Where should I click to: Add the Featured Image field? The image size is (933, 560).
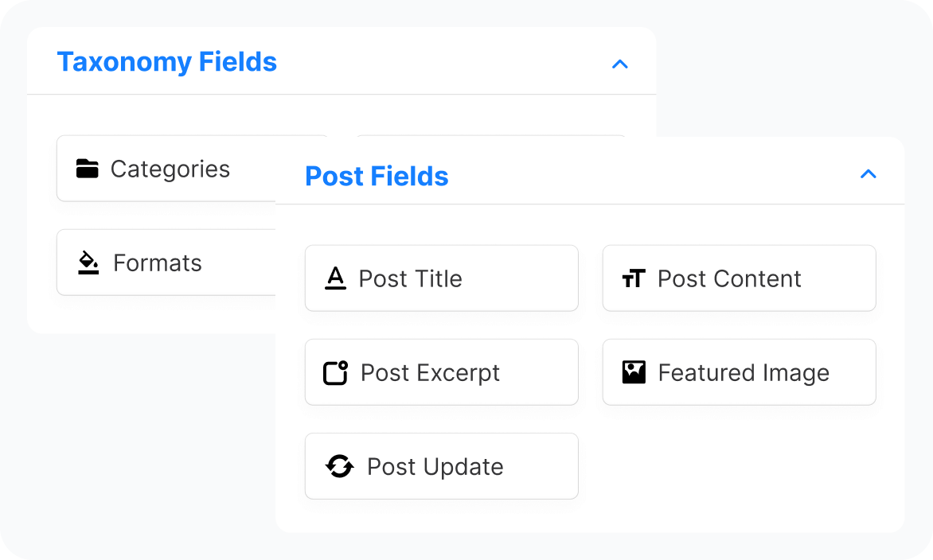739,372
